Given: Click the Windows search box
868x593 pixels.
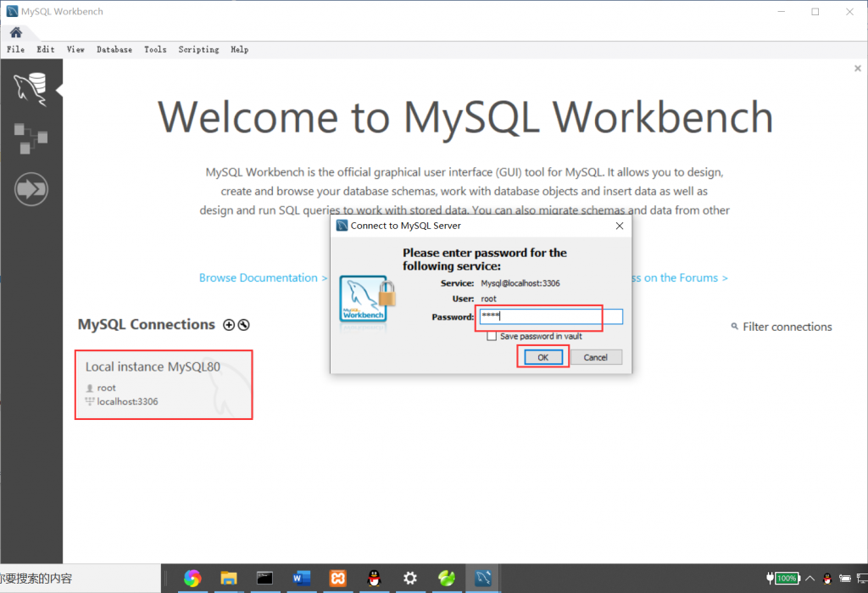Looking at the screenshot, I should (x=81, y=579).
